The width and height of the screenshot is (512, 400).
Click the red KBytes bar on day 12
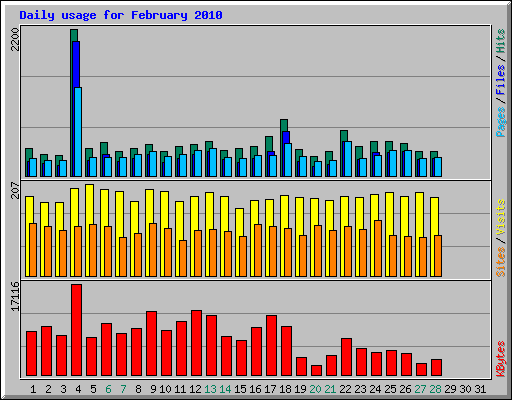point(196,343)
